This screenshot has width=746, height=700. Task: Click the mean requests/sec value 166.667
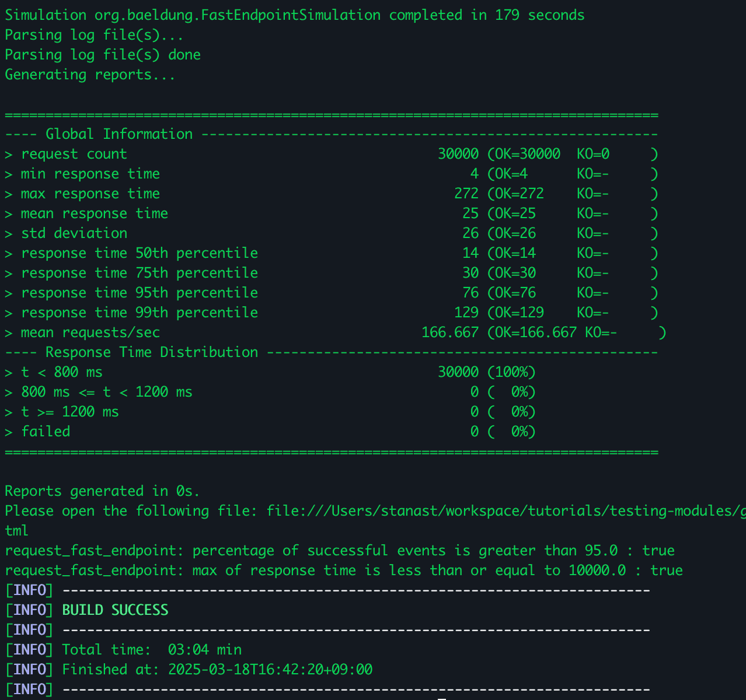click(x=449, y=332)
